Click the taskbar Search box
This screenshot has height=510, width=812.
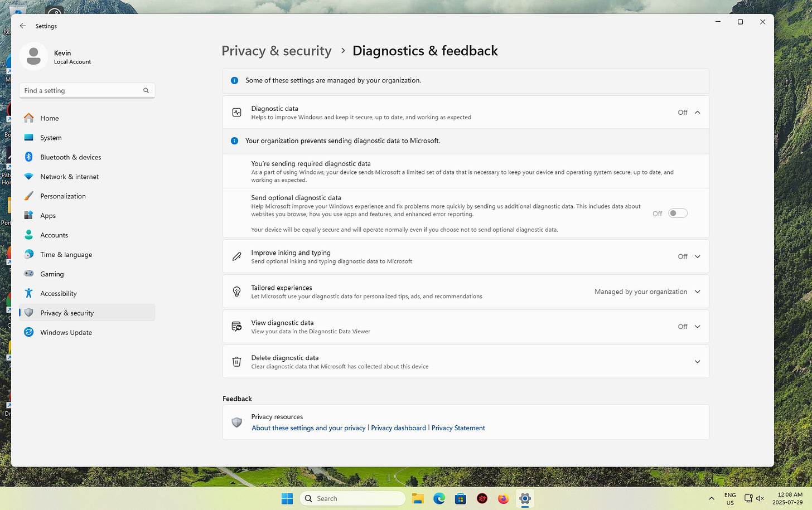tap(352, 499)
